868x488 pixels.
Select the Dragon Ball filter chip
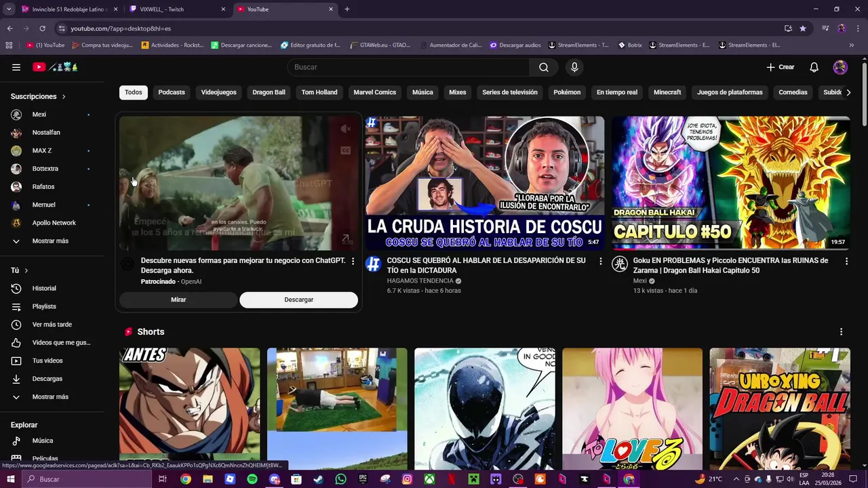click(x=269, y=92)
